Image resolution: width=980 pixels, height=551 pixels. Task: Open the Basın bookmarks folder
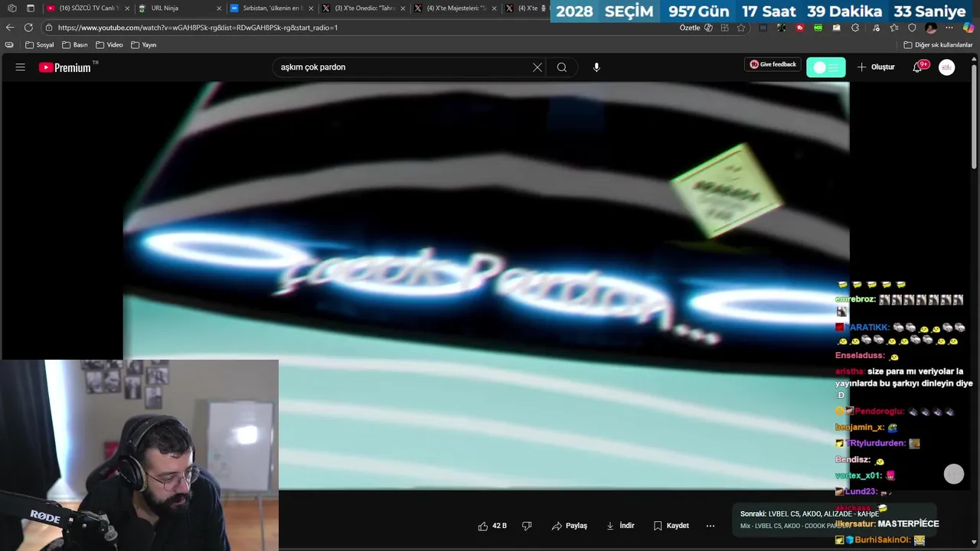[75, 44]
